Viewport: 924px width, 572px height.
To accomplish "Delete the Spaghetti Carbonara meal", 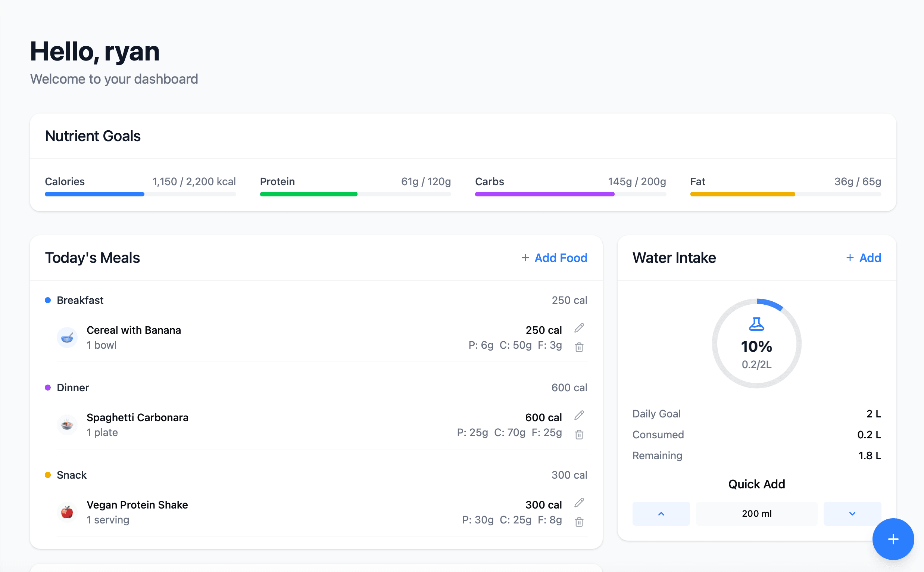I will (579, 435).
